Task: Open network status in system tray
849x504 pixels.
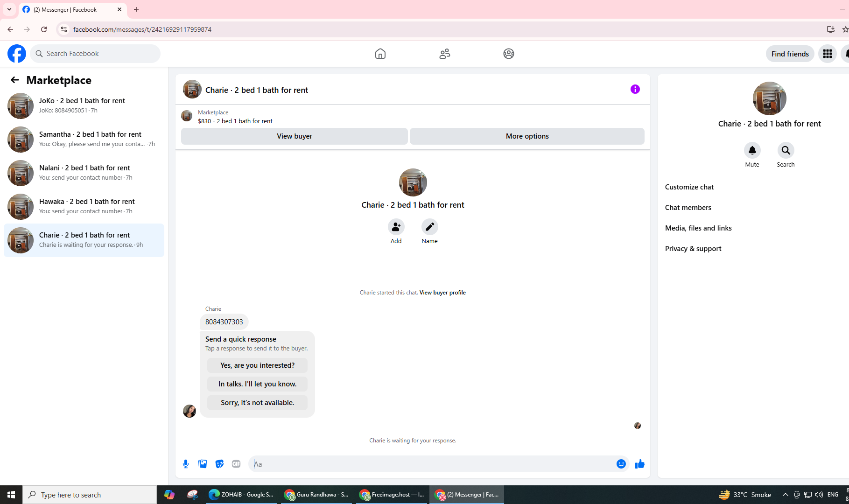Action: click(808, 495)
